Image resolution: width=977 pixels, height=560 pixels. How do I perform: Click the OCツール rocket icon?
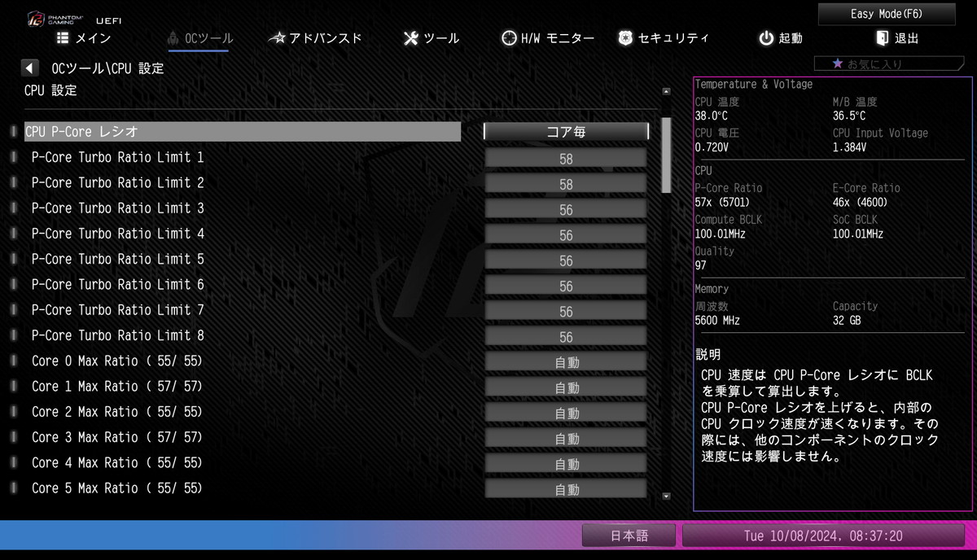click(x=173, y=38)
